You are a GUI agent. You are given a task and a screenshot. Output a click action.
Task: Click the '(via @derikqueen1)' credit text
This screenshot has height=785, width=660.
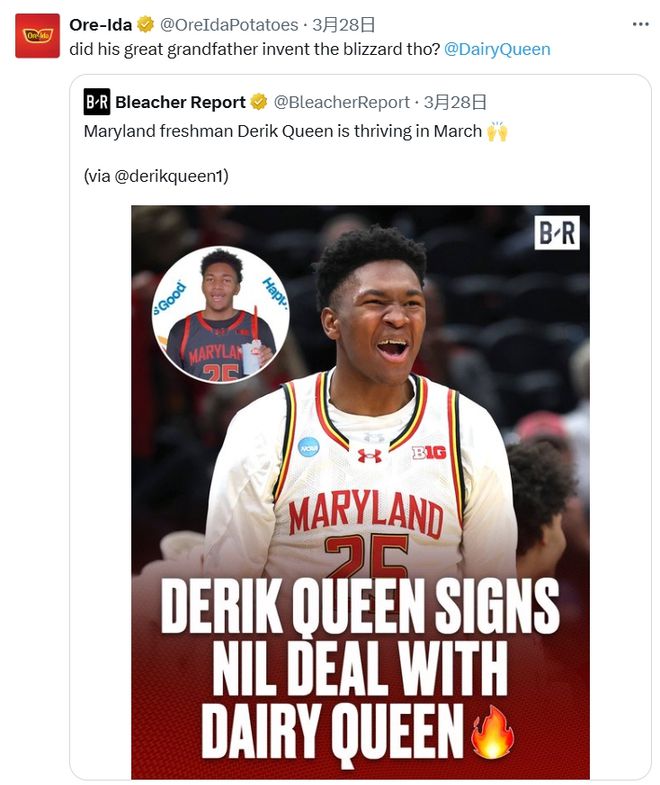(156, 175)
